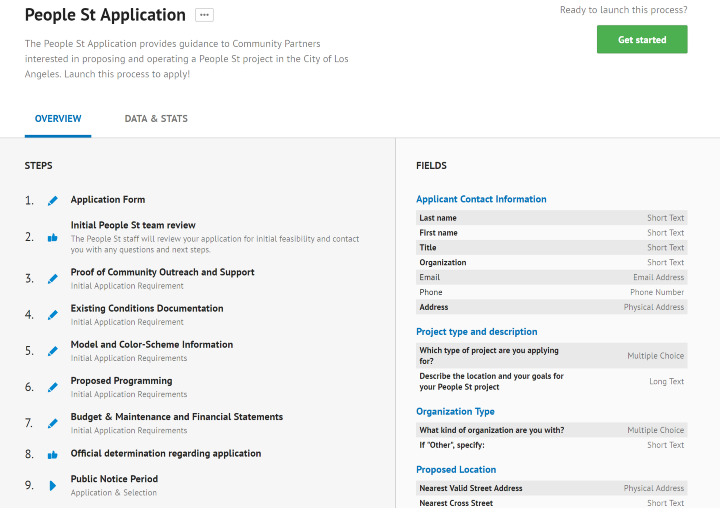
Task: Click the pencil icon for Model and Color-Scheme Information
Action: [53, 351]
